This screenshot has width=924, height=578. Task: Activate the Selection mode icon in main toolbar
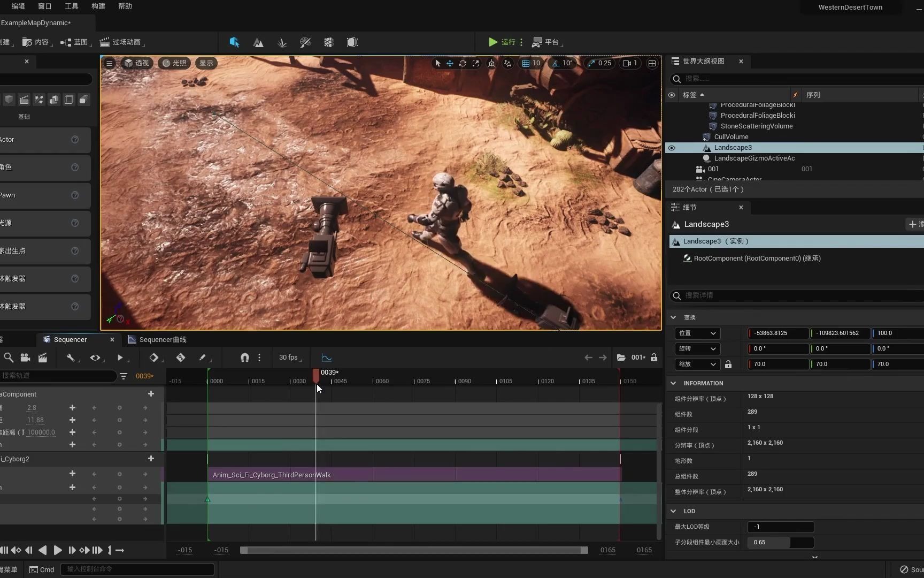click(x=234, y=42)
